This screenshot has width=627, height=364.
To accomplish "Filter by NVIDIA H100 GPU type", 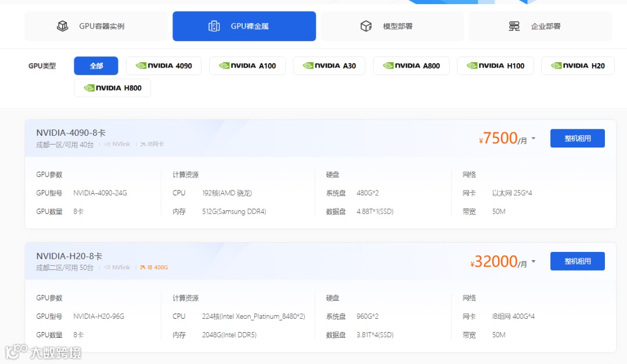I will pos(495,66).
